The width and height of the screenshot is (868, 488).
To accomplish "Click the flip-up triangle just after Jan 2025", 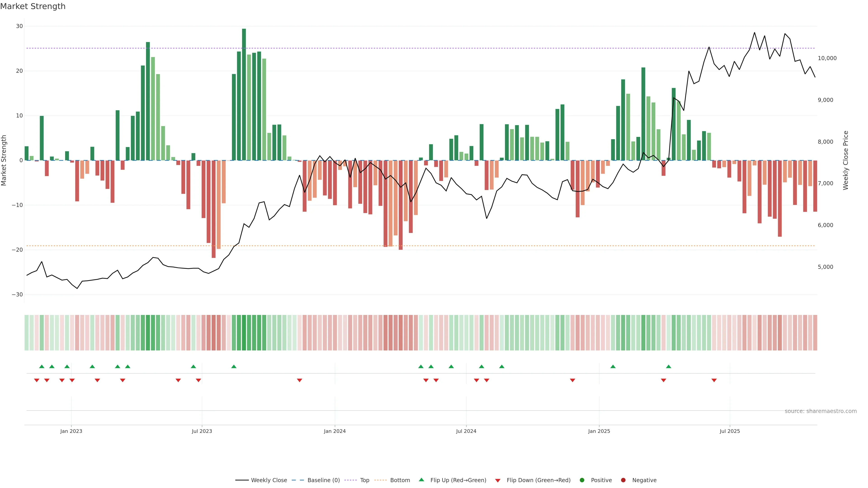I will (x=613, y=366).
